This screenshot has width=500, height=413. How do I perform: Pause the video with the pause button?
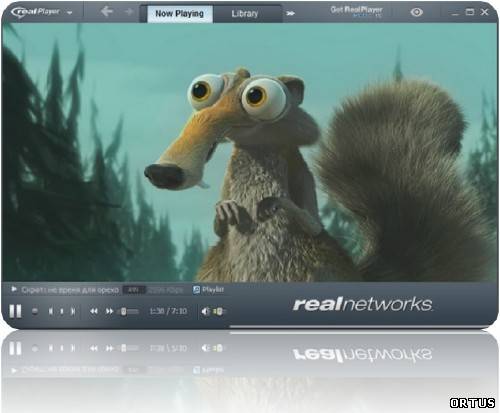15,311
